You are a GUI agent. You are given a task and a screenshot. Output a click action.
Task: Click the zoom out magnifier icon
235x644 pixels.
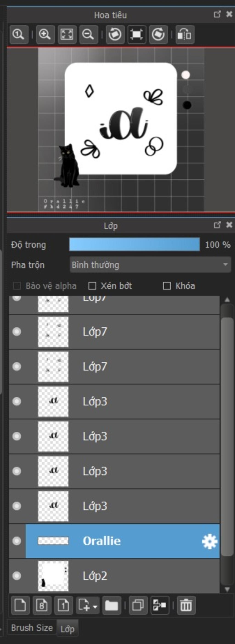[89, 34]
